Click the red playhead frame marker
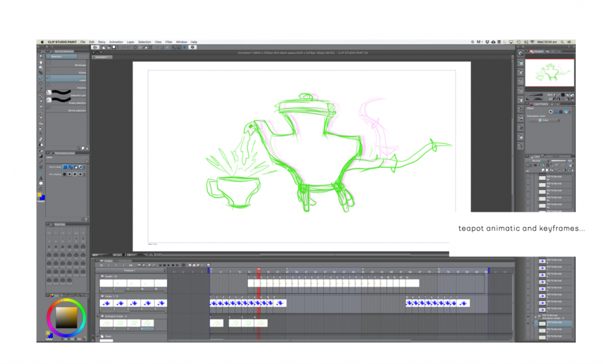Viewport: 606px width, 364px height. pos(259,271)
